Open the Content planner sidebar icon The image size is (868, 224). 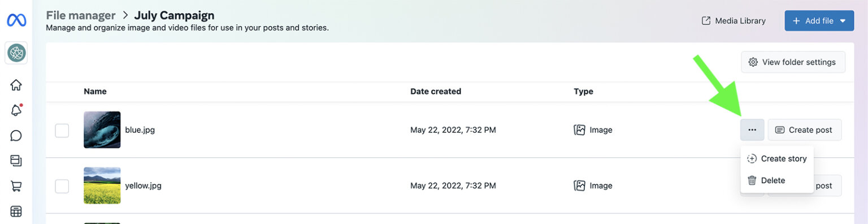click(16, 161)
